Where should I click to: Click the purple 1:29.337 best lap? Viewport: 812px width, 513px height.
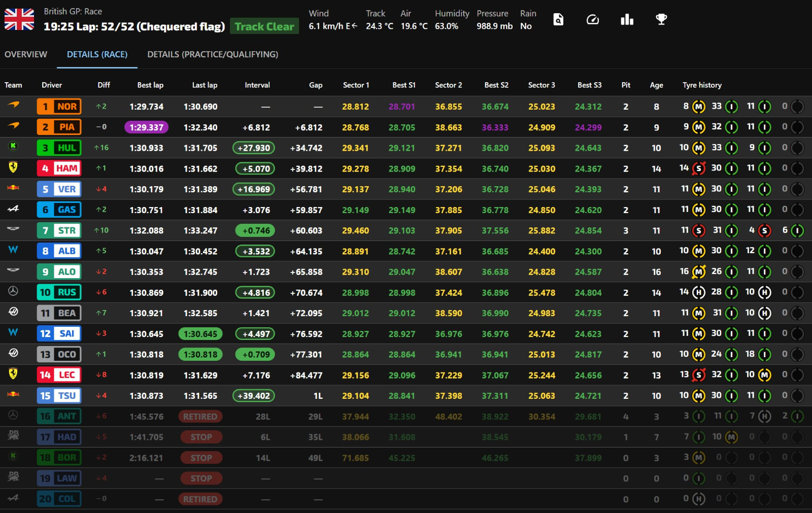(146, 127)
